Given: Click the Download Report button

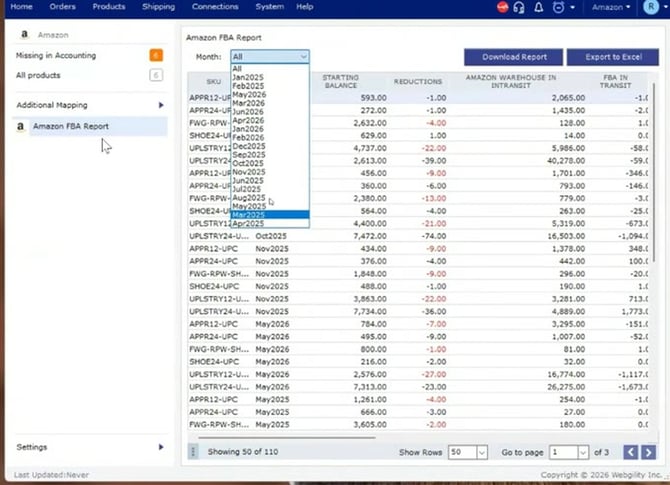Looking at the screenshot, I should 514,57.
